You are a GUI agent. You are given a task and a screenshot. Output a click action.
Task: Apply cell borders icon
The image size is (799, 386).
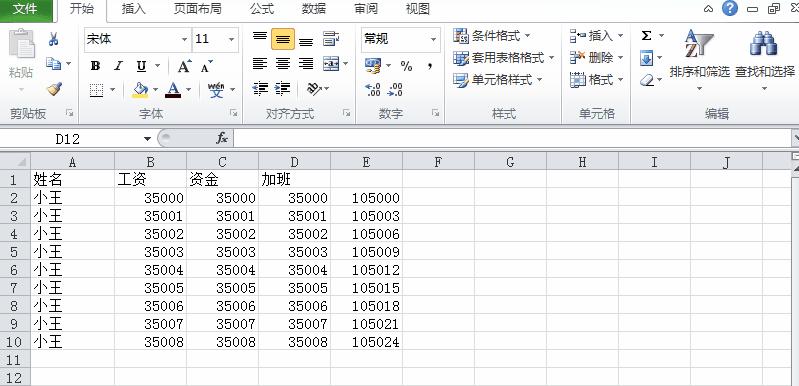96,90
